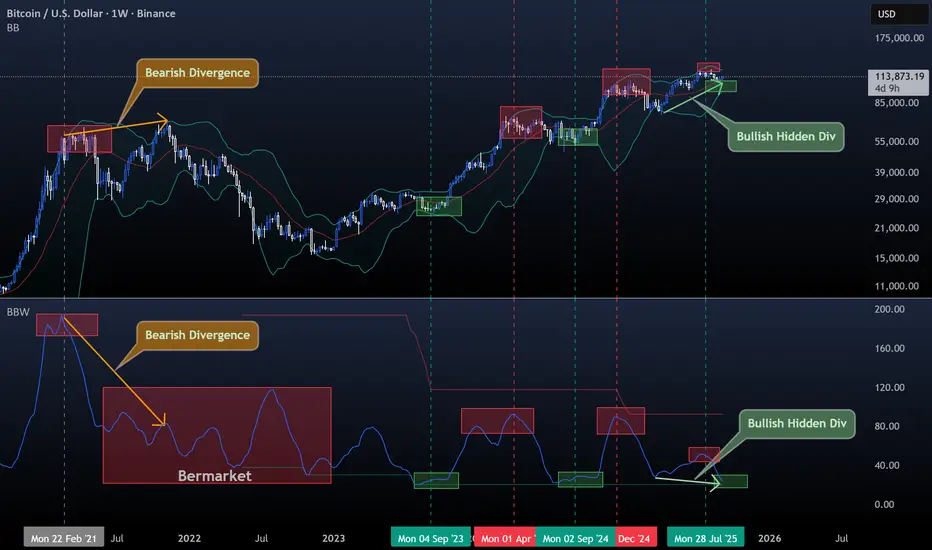The height and width of the screenshot is (550, 932).
Task: Select the Dec '24 date marker
Action: click(x=636, y=538)
